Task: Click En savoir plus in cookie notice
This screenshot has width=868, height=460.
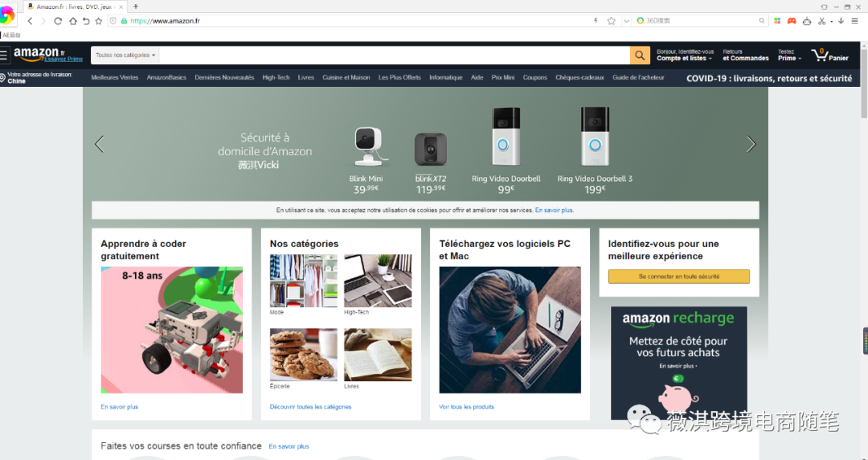Action: (x=554, y=211)
